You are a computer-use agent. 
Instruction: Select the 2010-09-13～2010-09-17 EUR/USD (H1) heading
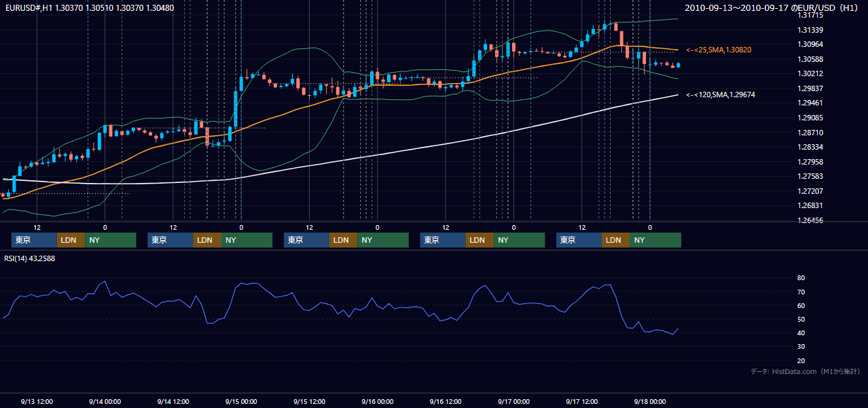point(772,8)
